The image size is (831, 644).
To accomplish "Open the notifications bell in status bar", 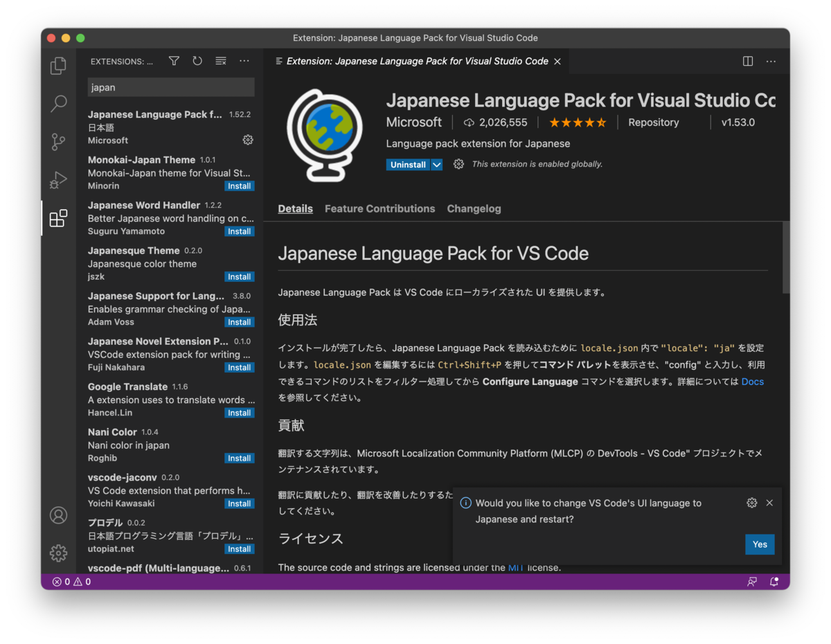I will click(x=775, y=582).
